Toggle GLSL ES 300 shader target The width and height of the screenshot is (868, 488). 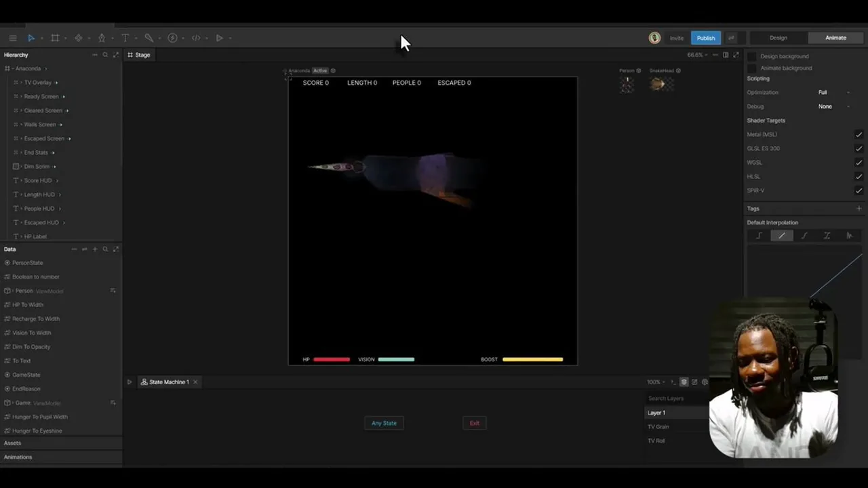coord(859,148)
